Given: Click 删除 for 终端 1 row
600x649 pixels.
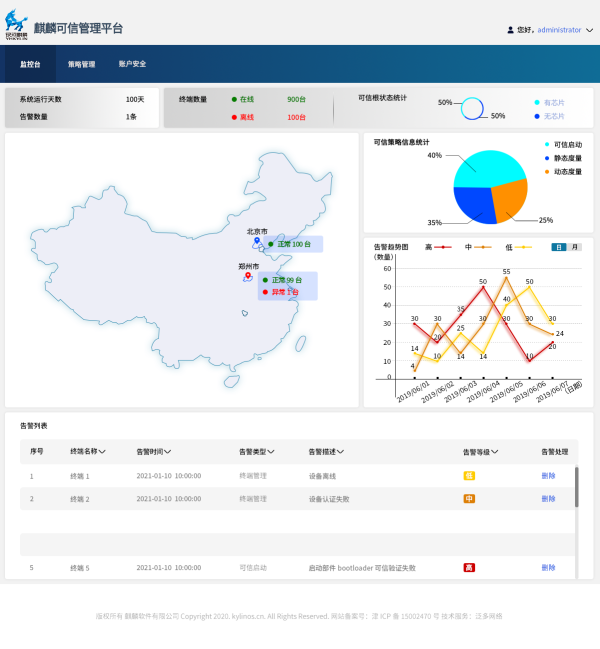Looking at the screenshot, I should click(548, 476).
